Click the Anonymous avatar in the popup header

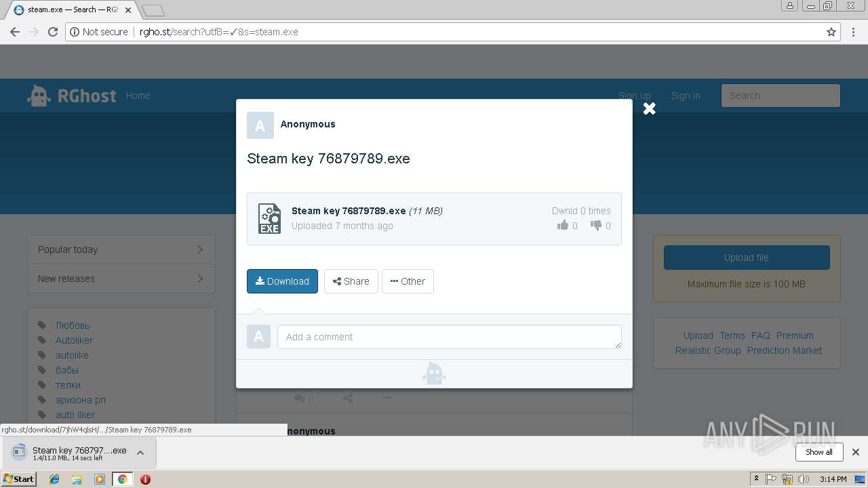[x=260, y=125]
